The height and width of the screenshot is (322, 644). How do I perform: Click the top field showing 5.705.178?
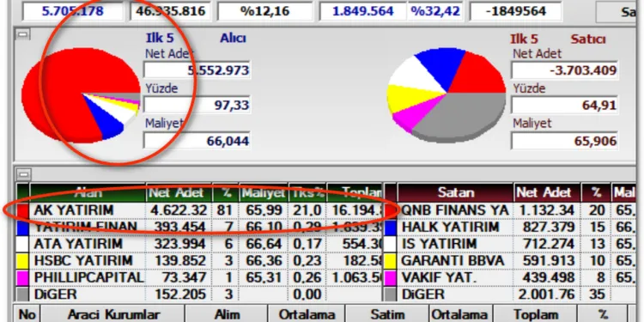[x=73, y=11]
